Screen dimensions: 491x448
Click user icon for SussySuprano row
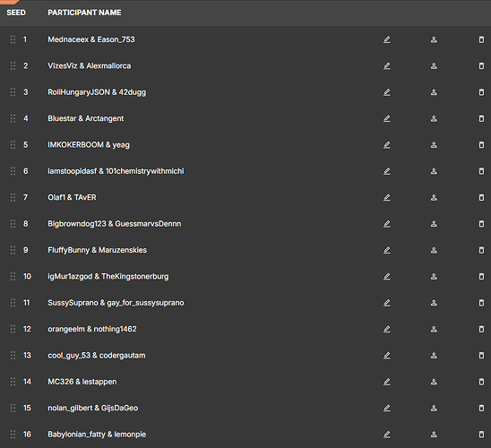point(434,303)
